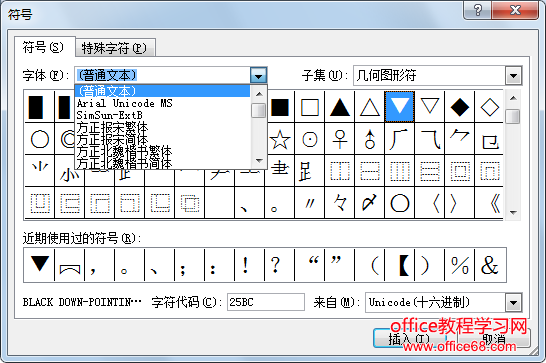The image size is (546, 363).
Task: Pick recently used percent sign
Action: coord(459,265)
